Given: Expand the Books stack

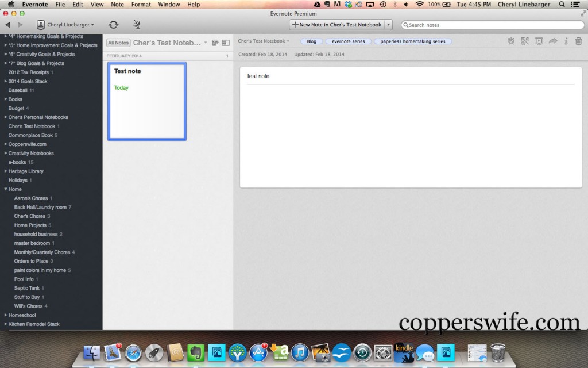Looking at the screenshot, I should tap(6, 99).
